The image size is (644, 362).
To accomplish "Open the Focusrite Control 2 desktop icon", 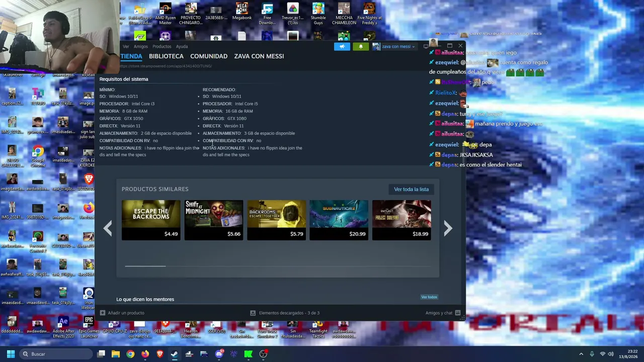I will 37,242.
